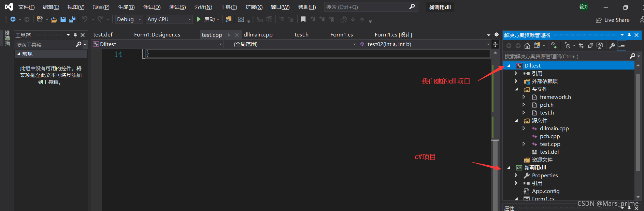Screen dimensions: 644x211
Task: Open the Dlltest scope dropdown in editor
Action: click(157, 44)
